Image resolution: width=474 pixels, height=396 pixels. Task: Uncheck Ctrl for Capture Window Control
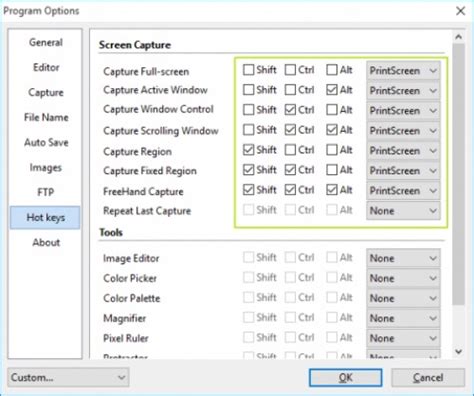tap(290, 110)
